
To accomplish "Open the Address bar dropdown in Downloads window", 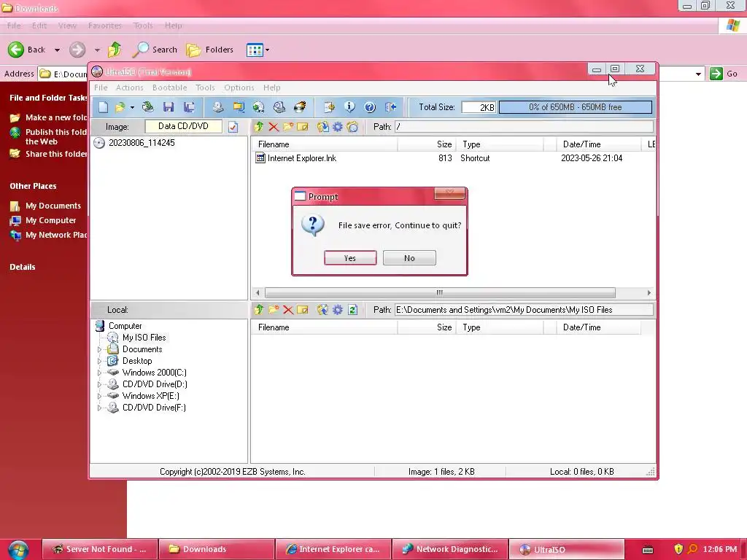I will (698, 74).
